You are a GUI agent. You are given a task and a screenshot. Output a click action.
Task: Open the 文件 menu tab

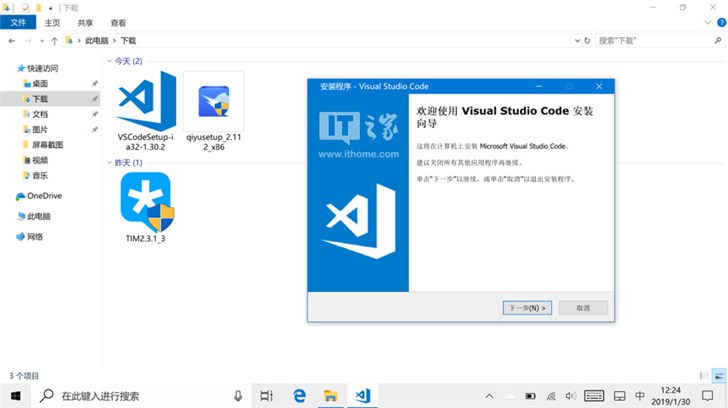(x=19, y=22)
